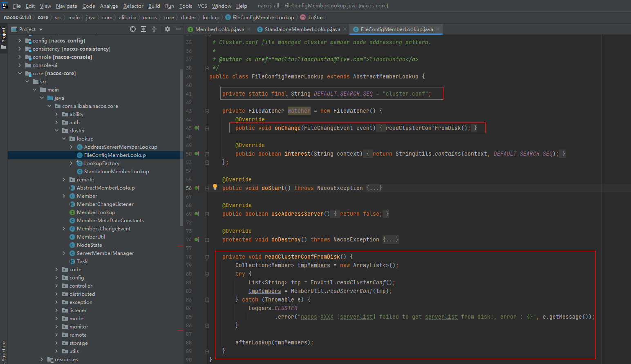Click DEFAULT_SEARCH_SEQ constant on line 41
This screenshot has width=631, height=364.
(343, 94)
